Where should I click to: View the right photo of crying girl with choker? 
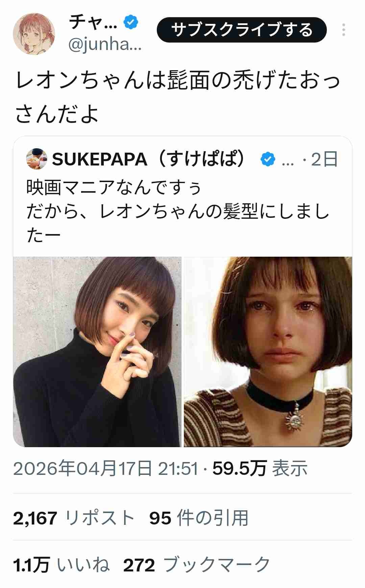click(268, 352)
